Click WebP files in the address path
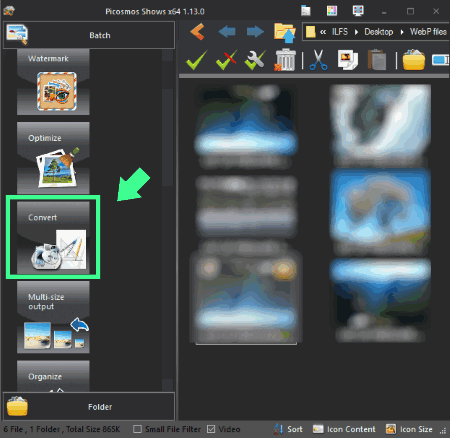The height and width of the screenshot is (438, 450). [x=428, y=32]
